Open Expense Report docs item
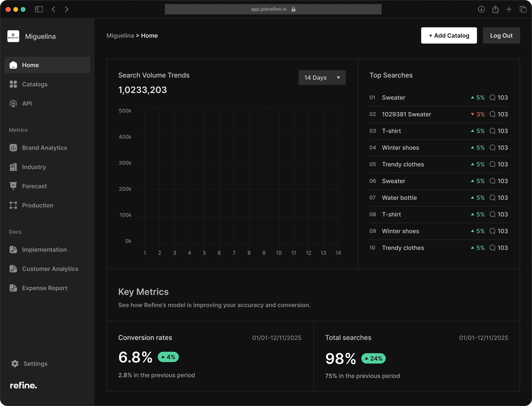This screenshot has height=406, width=532. point(45,288)
